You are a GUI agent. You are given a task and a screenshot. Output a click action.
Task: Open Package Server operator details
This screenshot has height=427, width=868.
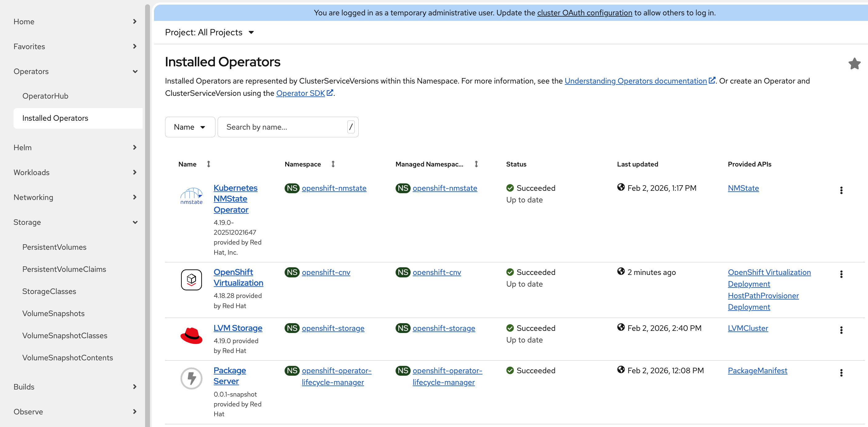pyautogui.click(x=230, y=376)
